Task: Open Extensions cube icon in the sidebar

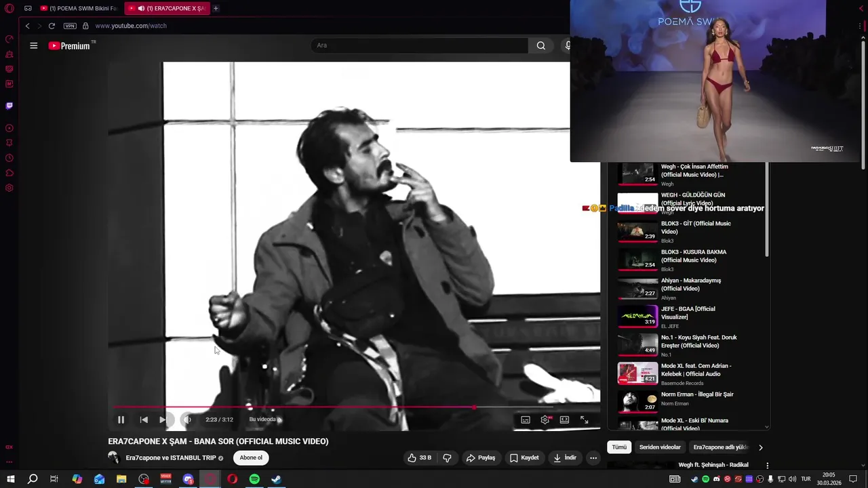Action: tap(9, 173)
